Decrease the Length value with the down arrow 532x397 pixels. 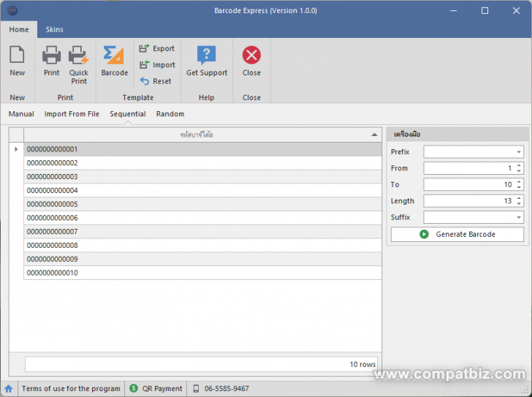pos(519,203)
